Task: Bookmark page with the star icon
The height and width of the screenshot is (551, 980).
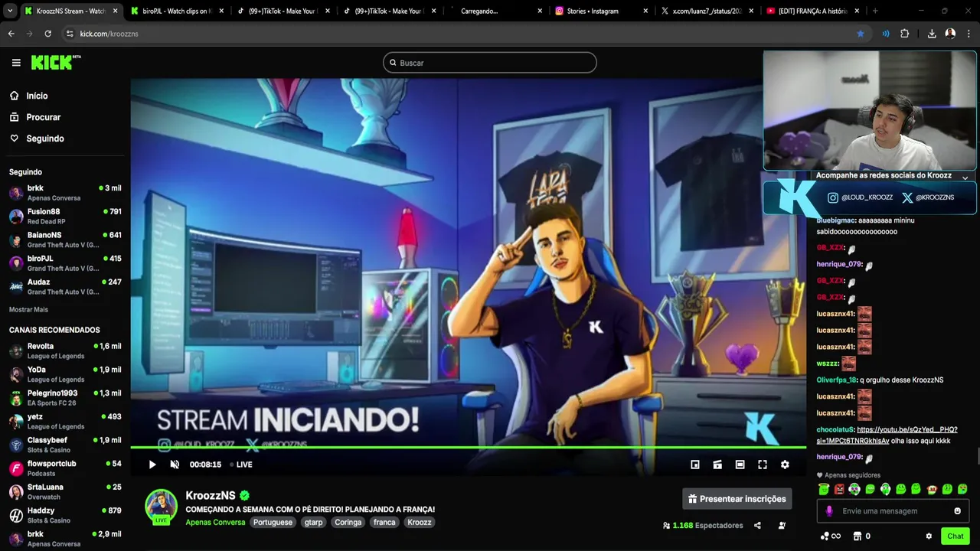Action: click(x=861, y=34)
